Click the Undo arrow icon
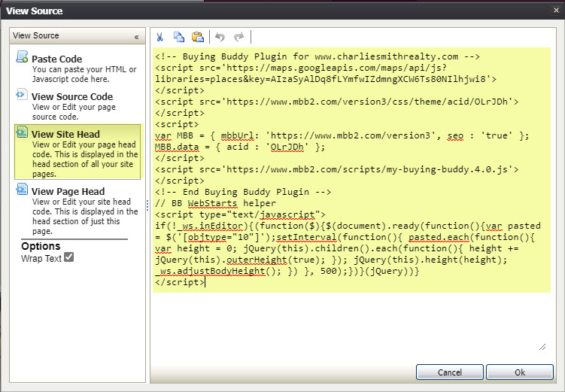 (x=220, y=37)
